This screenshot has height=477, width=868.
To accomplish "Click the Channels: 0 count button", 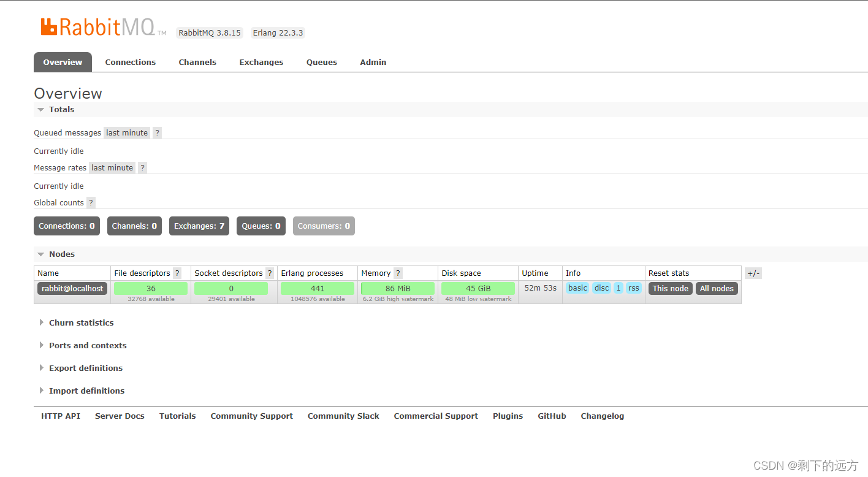I will click(x=134, y=226).
